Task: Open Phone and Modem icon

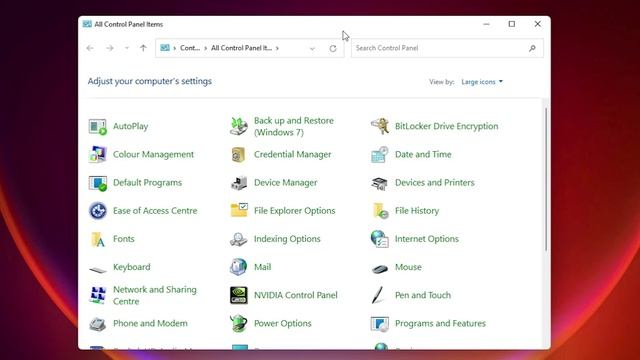Action: pos(98,324)
